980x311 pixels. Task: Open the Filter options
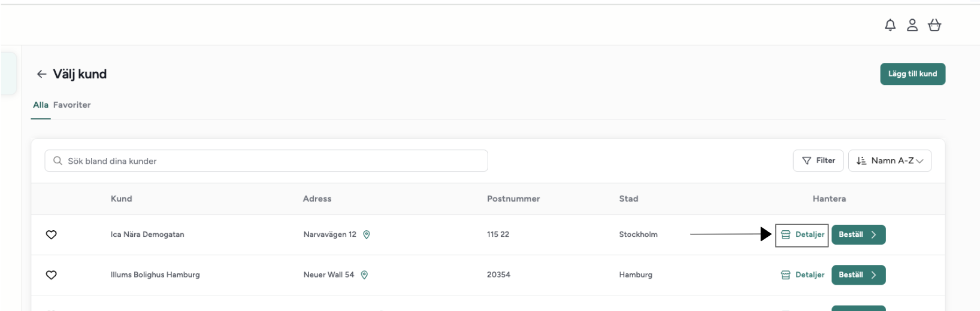[x=818, y=161]
